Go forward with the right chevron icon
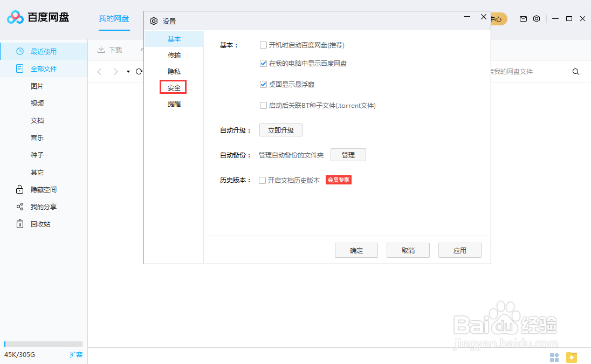The height and width of the screenshot is (364, 591). click(x=116, y=72)
